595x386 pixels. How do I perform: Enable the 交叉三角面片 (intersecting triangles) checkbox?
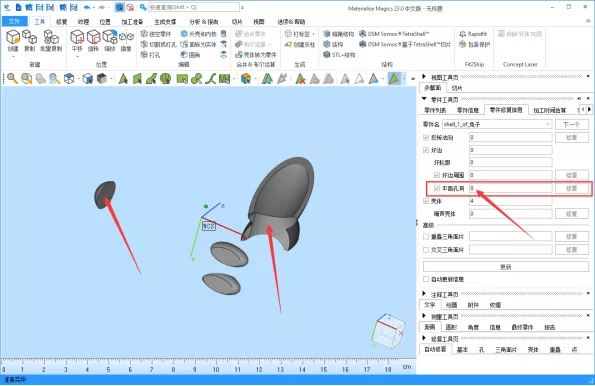click(x=426, y=250)
